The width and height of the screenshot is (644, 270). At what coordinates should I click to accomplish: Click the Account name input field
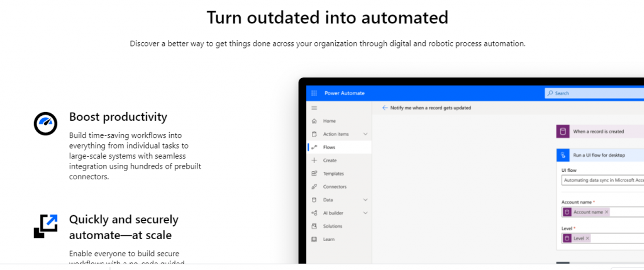[602, 212]
